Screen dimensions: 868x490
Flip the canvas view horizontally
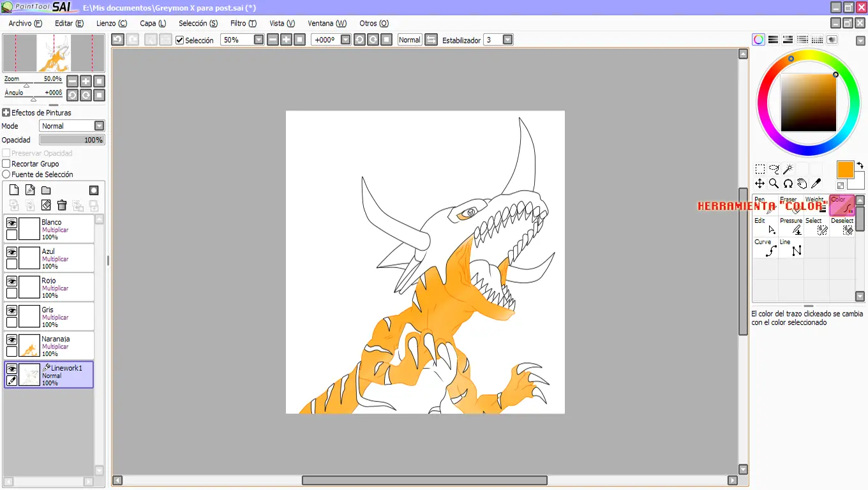431,40
